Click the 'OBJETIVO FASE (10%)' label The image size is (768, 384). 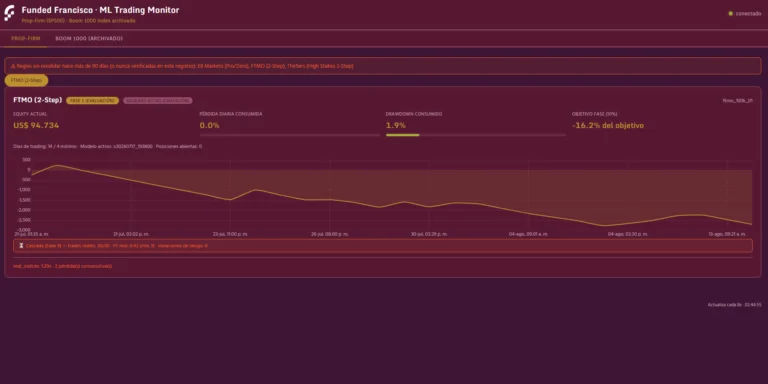click(x=595, y=114)
